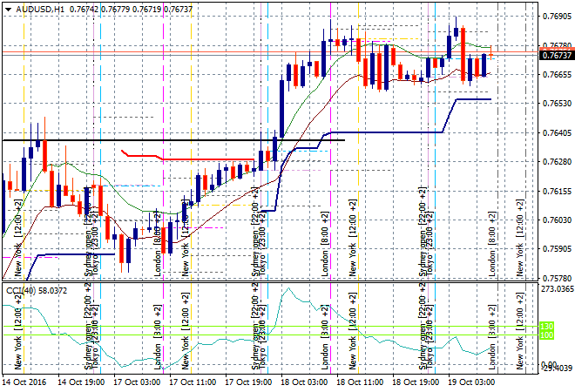The image size is (575, 392).
Task: Click the highest peak of the CCI line
Action: (x=282, y=293)
